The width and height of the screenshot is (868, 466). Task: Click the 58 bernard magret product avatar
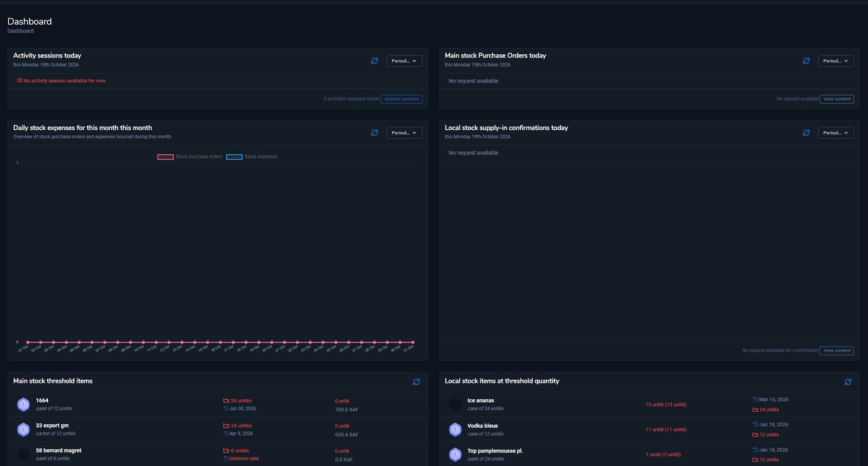tap(23, 455)
